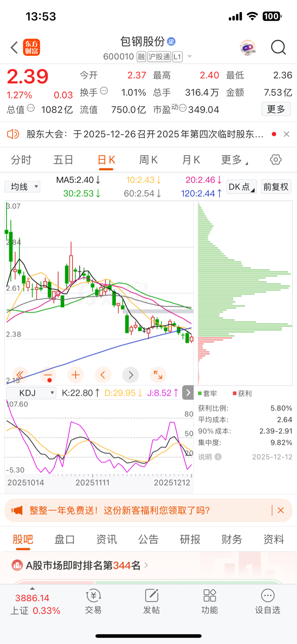Open the KDJ indicator dropdown
Viewport: 297px width, 644px height.
click(31, 393)
